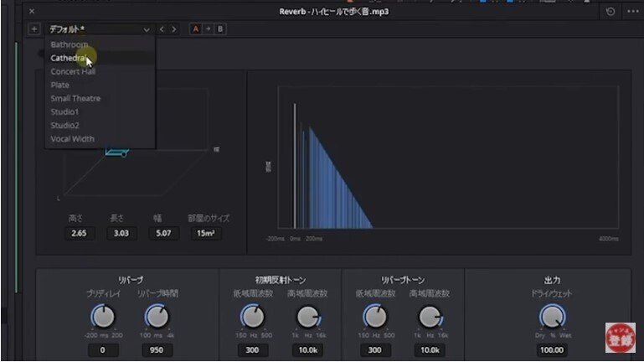Click the 高さ value field 2.65
Screen dimensions: 644x362
coord(80,234)
